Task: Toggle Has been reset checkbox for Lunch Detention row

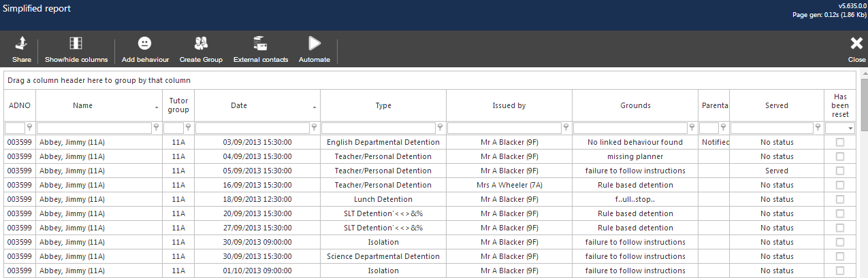Action: coord(840,199)
